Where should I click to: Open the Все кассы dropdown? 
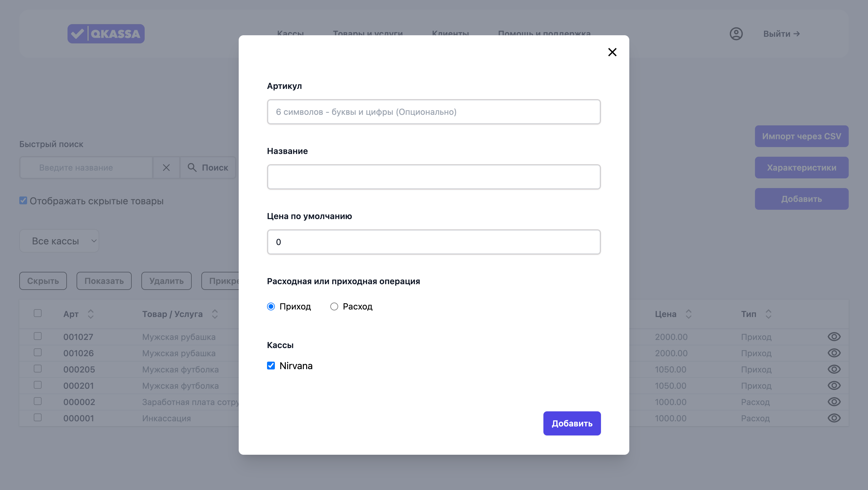pyautogui.click(x=59, y=241)
